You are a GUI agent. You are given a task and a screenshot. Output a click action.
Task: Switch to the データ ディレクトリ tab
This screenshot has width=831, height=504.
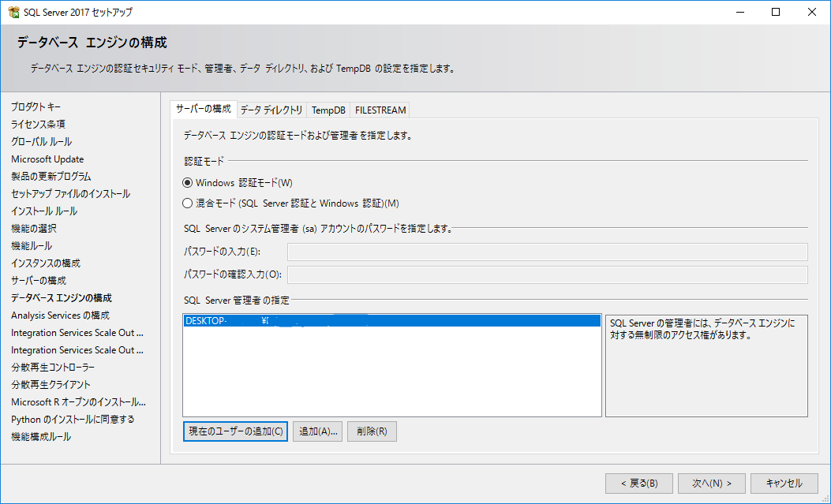click(x=271, y=110)
